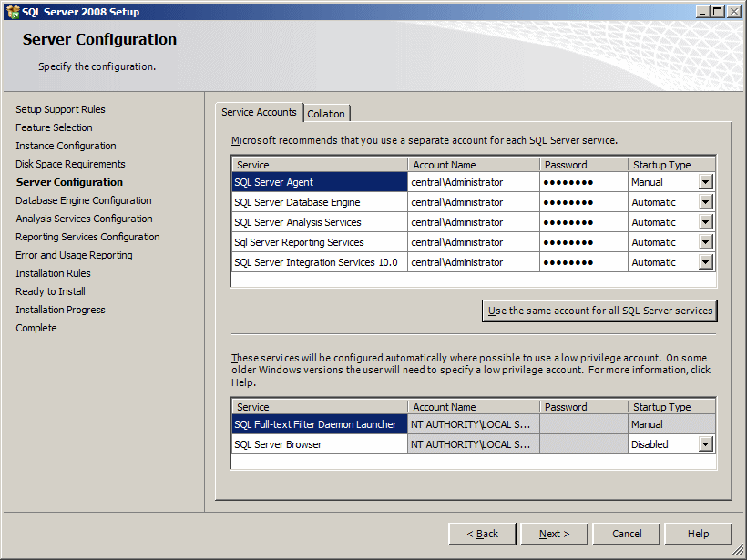Screen dimensions: 747x560
Task: Open Startup Type dropdown for SQL Server Analysis Services
Action: coord(706,222)
